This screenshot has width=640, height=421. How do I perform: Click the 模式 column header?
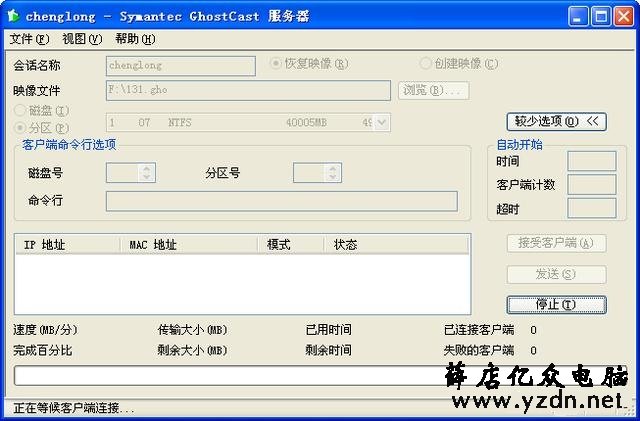pos(291,245)
